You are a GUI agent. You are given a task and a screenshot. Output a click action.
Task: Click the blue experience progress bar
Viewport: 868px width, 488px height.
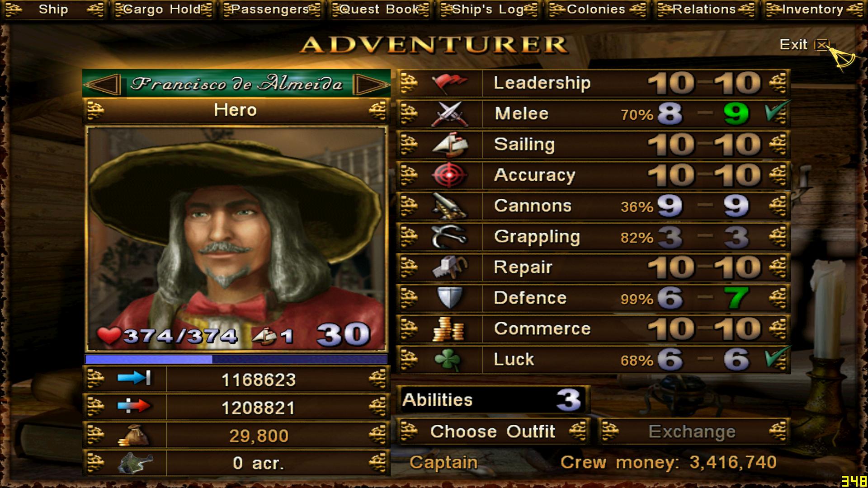pos(236,359)
